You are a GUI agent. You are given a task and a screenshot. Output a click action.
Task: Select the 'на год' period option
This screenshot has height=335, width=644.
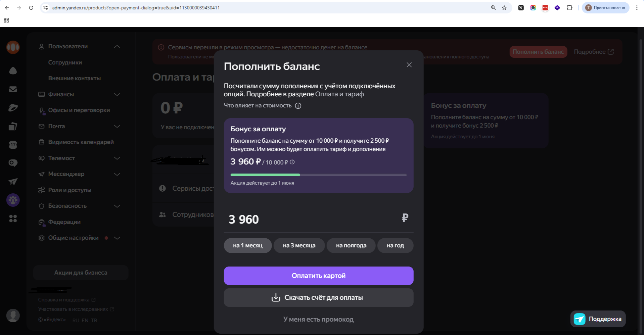[395, 245]
